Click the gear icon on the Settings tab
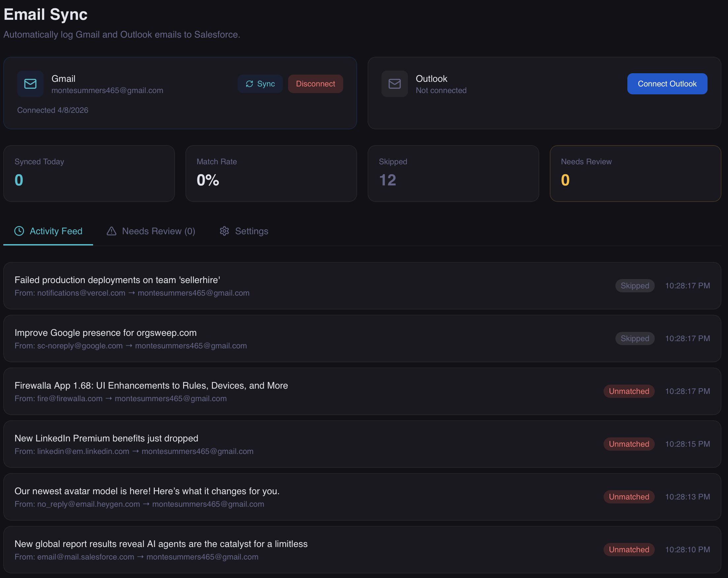728x578 pixels. (224, 231)
